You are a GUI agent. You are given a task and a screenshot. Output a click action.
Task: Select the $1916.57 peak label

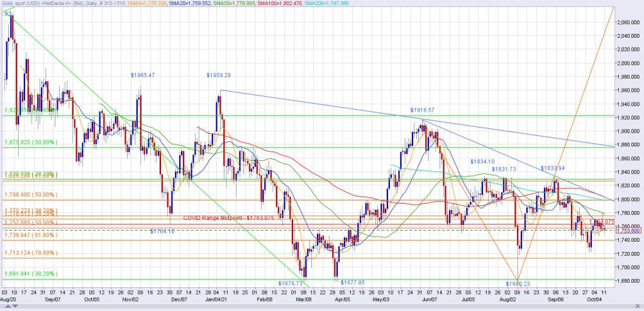[x=422, y=111]
